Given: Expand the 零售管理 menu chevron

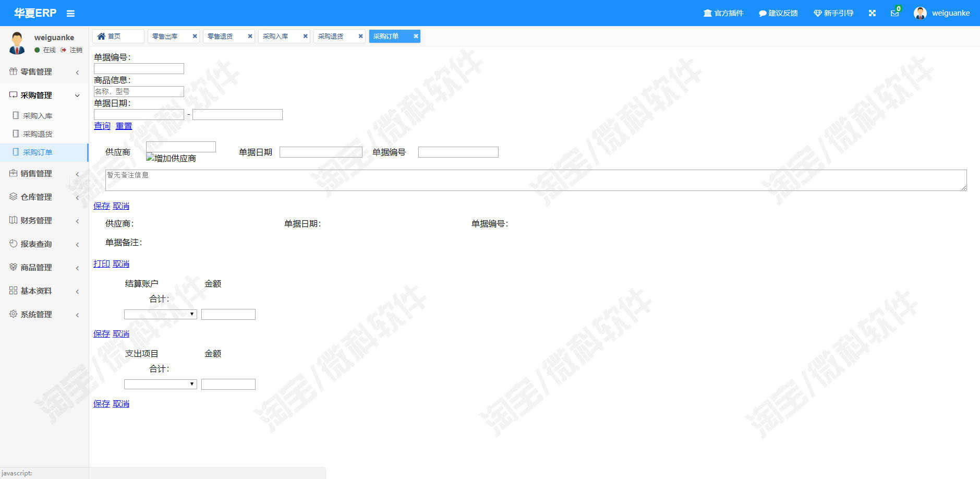Looking at the screenshot, I should click(x=77, y=72).
